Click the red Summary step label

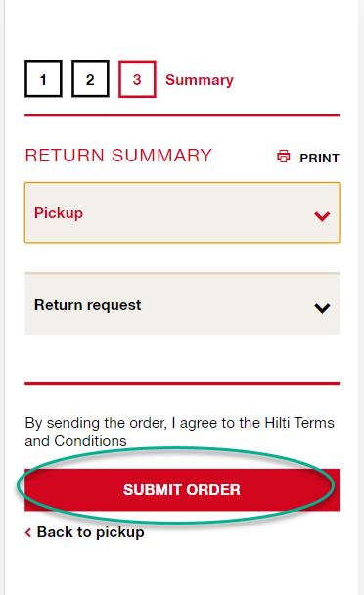200,80
